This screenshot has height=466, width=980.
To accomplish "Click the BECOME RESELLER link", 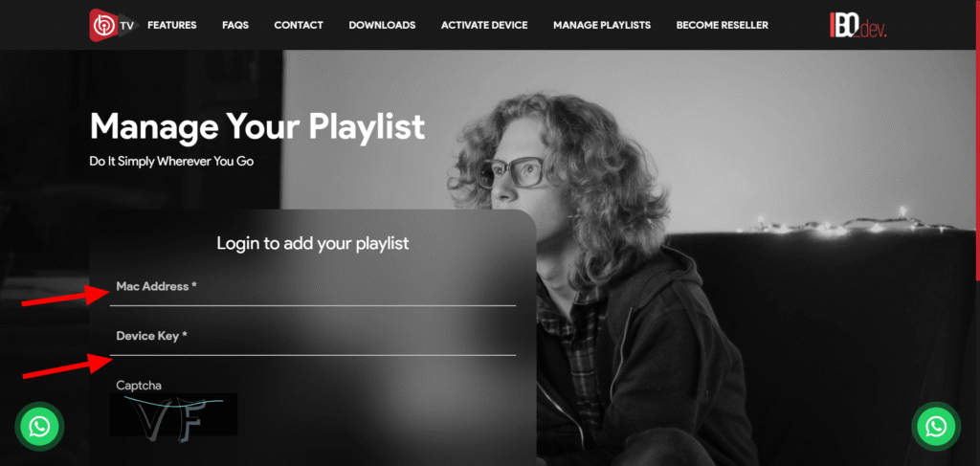I will (722, 25).
